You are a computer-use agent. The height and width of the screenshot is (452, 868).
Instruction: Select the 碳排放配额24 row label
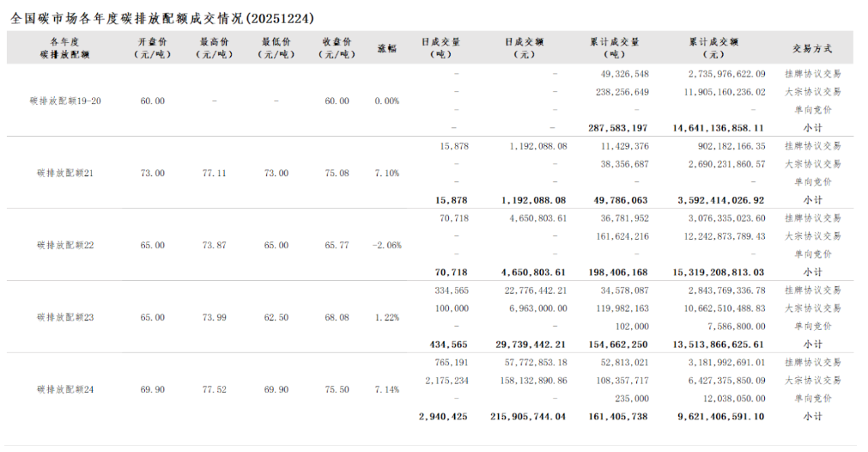[x=65, y=390]
